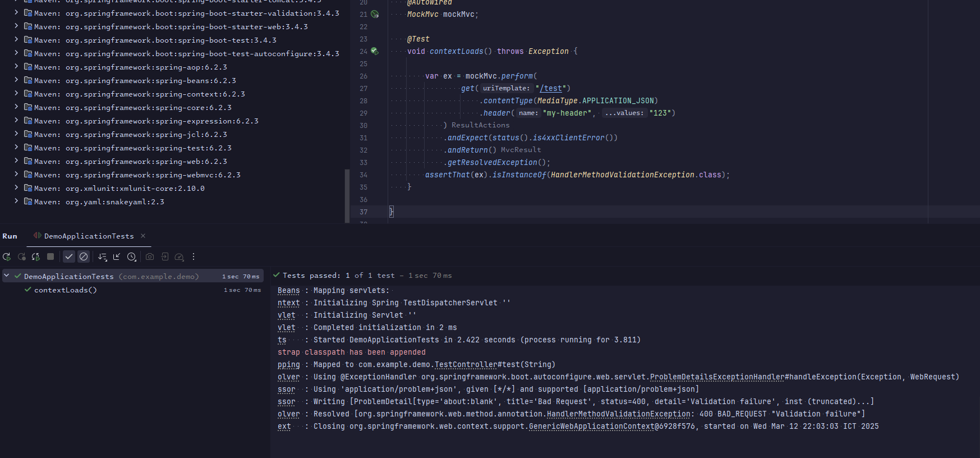Open TestController link in console output

tap(466, 365)
